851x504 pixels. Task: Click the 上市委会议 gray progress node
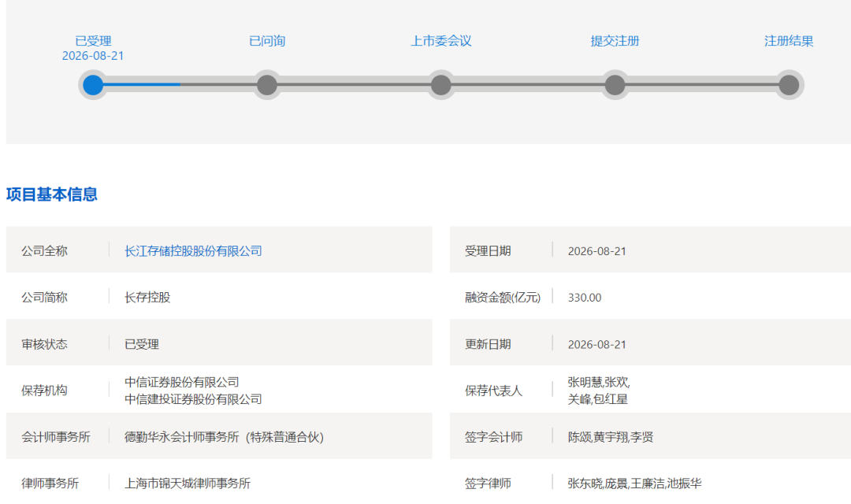coord(440,85)
